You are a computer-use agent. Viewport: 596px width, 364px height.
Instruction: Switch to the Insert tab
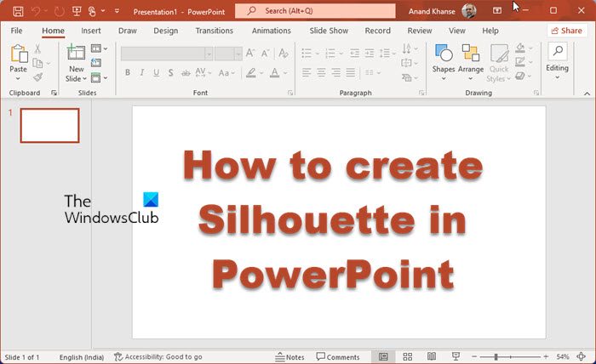click(91, 31)
